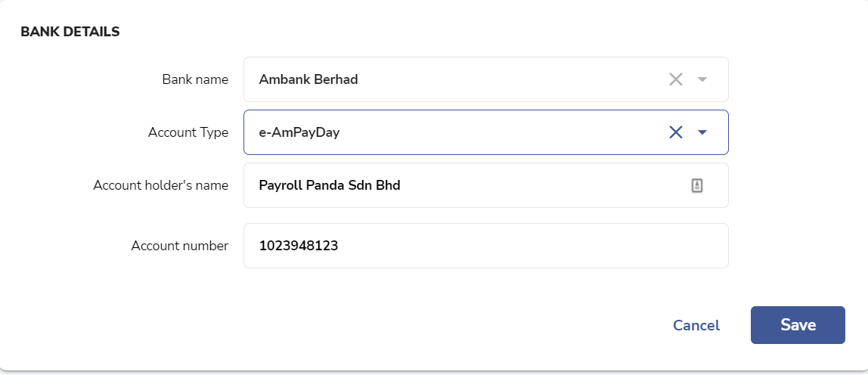The height and width of the screenshot is (375, 868).
Task: Clear the Bank name selection with X
Action: (x=675, y=79)
